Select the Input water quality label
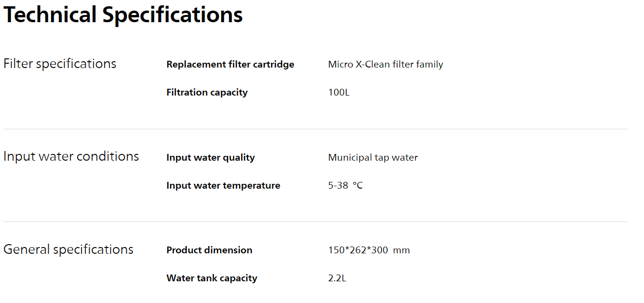The image size is (644, 303). (210, 157)
